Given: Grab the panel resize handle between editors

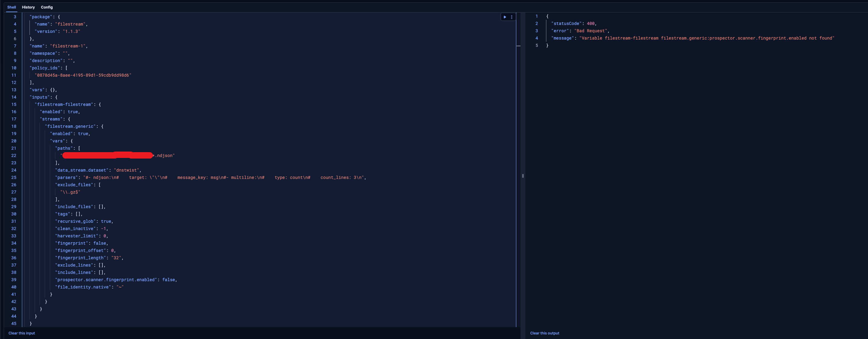Looking at the screenshot, I should [x=523, y=176].
